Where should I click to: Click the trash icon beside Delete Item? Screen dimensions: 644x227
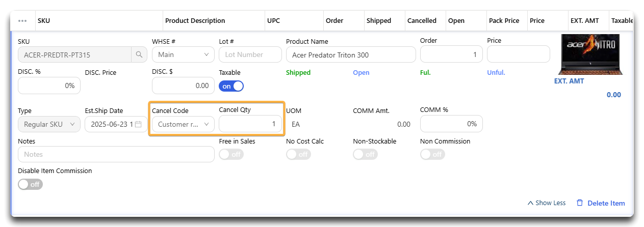pyautogui.click(x=580, y=203)
